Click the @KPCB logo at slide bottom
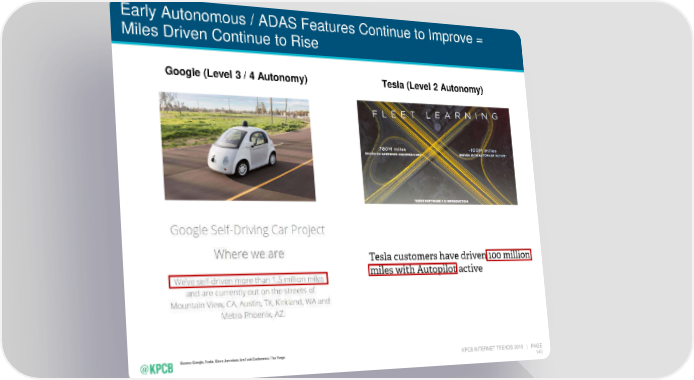The height and width of the screenshot is (380, 694). point(157,368)
